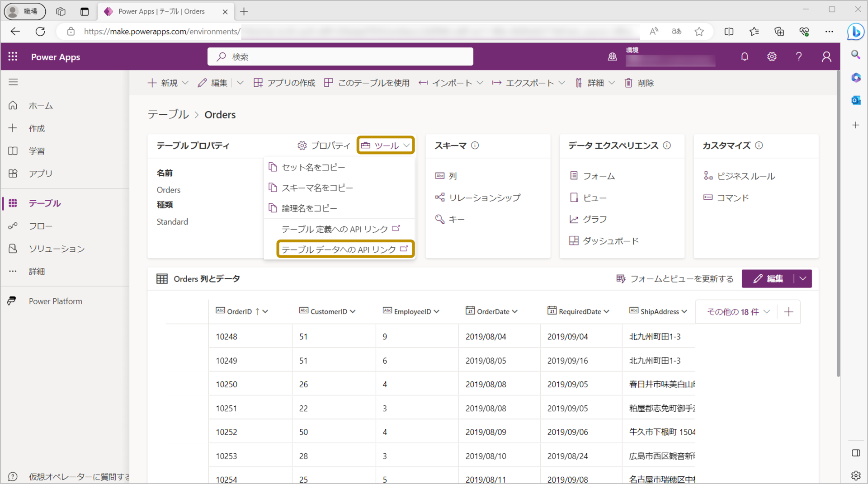Screen dimensions: 868x484
Task: Expand その他の 18 件 columns dropdown
Action: click(738, 312)
